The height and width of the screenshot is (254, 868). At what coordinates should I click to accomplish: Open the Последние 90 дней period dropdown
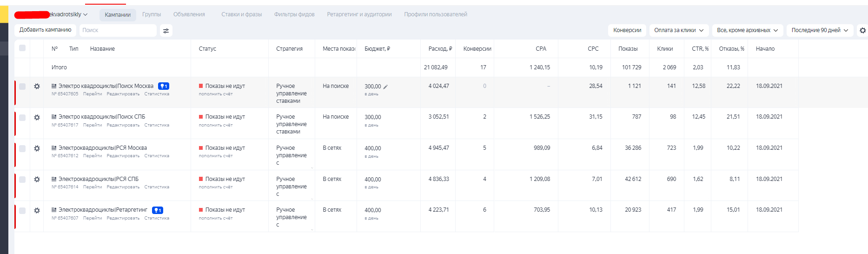pos(819,30)
